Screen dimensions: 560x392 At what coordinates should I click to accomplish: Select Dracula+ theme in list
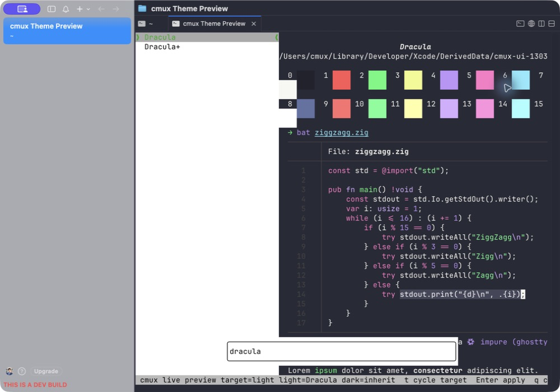[x=207, y=47]
